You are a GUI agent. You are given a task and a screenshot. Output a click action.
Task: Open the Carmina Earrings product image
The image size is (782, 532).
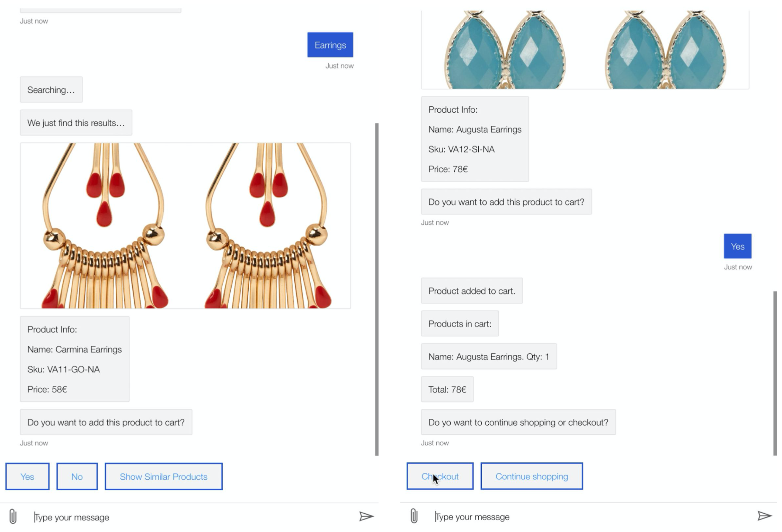coord(185,226)
